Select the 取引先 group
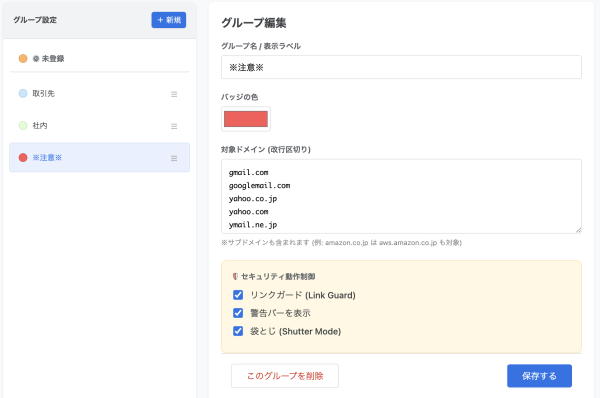The width and height of the screenshot is (600, 398). 99,94
